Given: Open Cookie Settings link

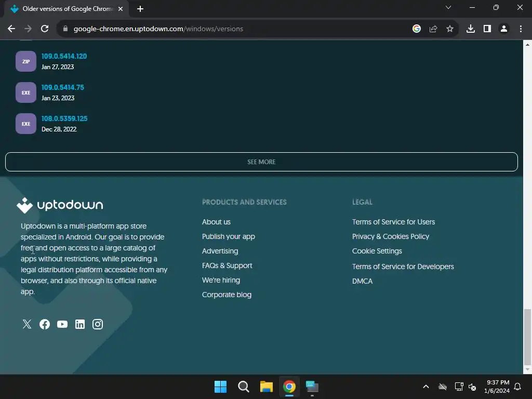Looking at the screenshot, I should (377, 251).
